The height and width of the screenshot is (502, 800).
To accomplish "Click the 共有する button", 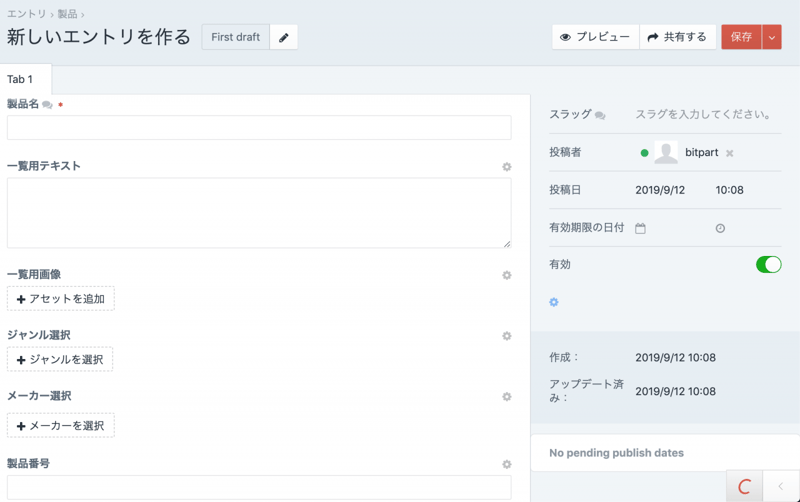I will (677, 37).
